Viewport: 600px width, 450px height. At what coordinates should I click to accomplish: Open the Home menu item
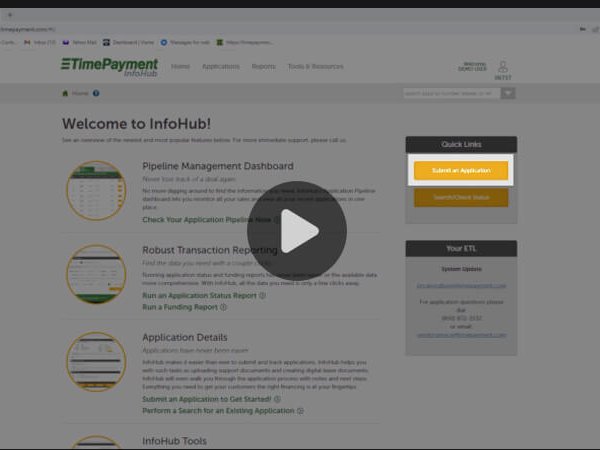[x=180, y=67]
